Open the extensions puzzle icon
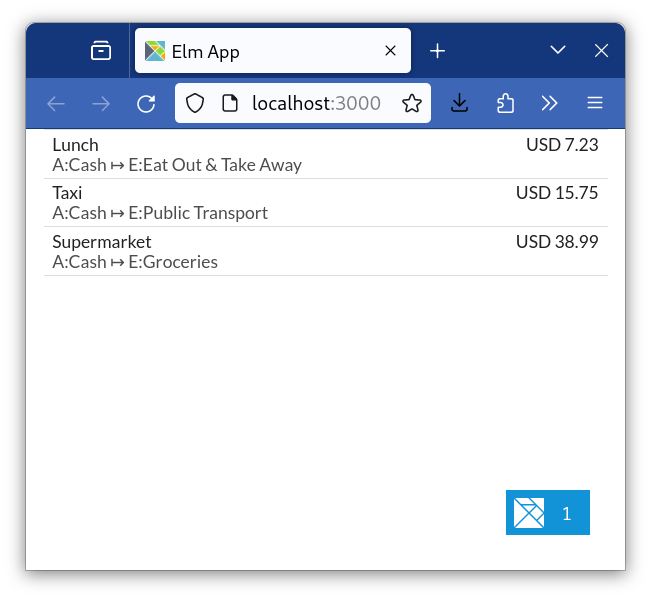 click(505, 103)
